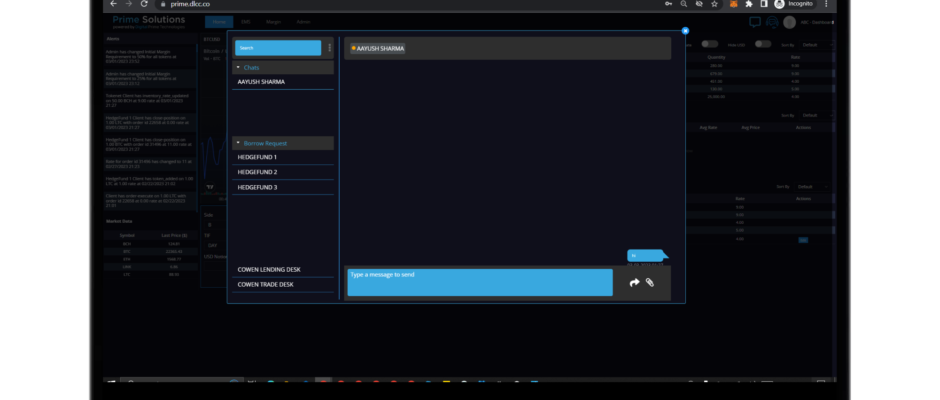The image size is (940, 400).
Task: Click the send message arrow icon
Action: pos(634,283)
